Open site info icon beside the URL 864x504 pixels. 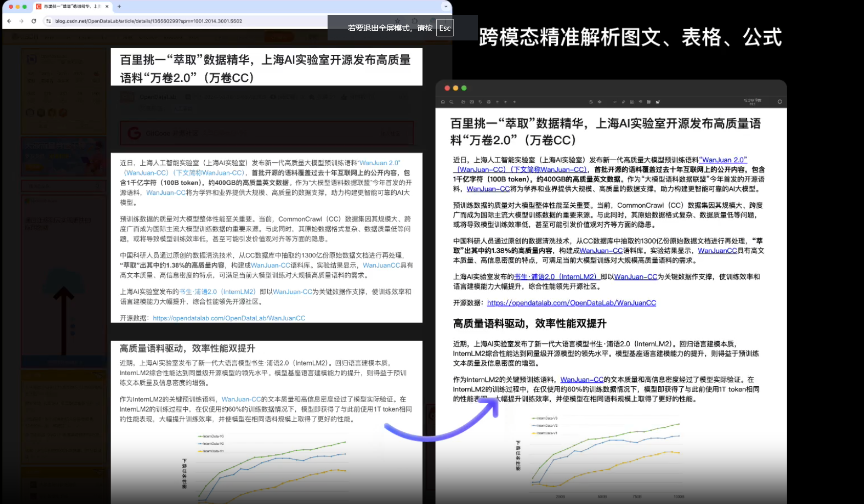(x=48, y=21)
